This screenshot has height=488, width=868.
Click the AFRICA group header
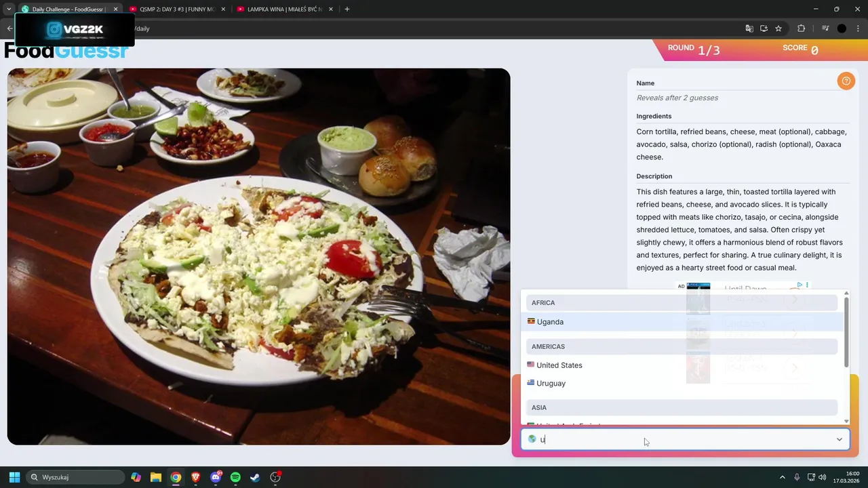(682, 303)
